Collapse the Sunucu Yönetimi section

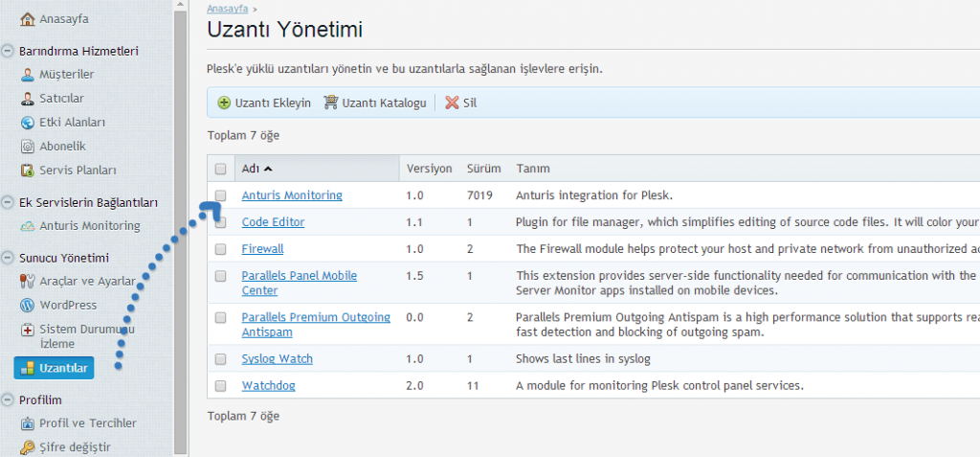(x=8, y=258)
